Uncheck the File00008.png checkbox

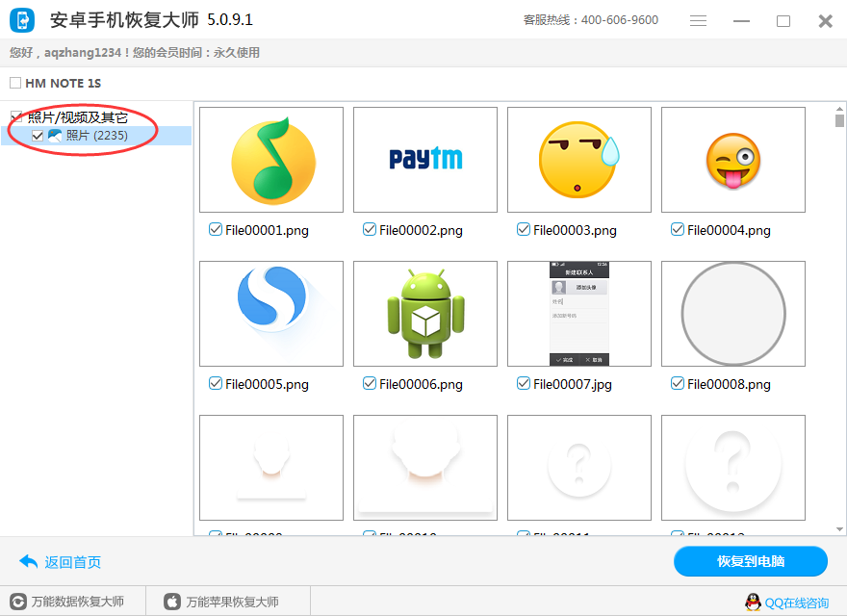pos(678,384)
